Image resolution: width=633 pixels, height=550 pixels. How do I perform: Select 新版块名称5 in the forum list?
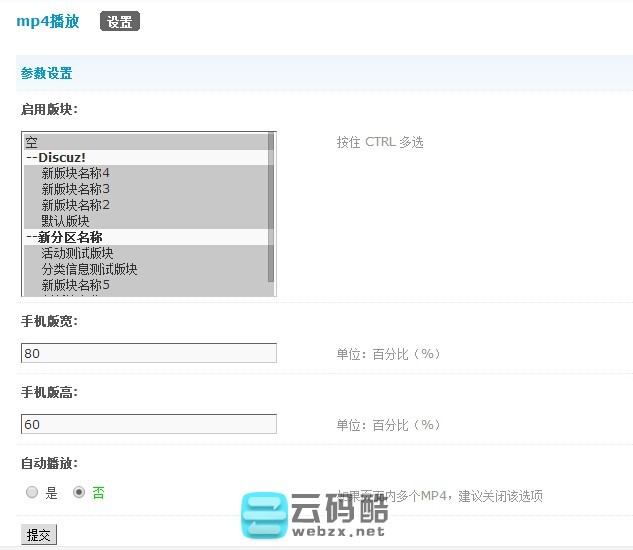tap(75, 285)
